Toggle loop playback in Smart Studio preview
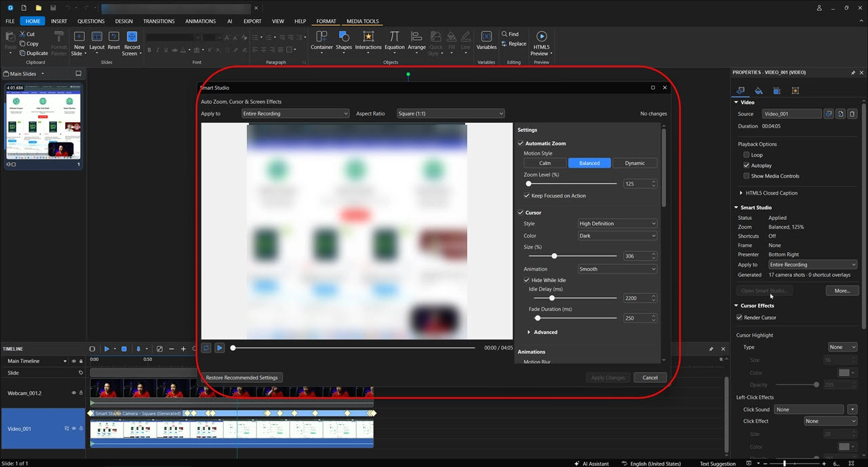This screenshot has width=868, height=467. [x=206, y=348]
